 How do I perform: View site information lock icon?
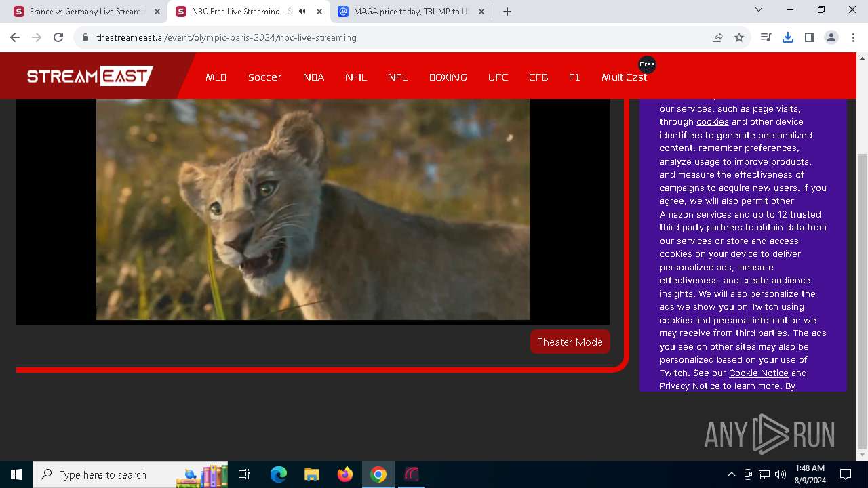tap(85, 37)
